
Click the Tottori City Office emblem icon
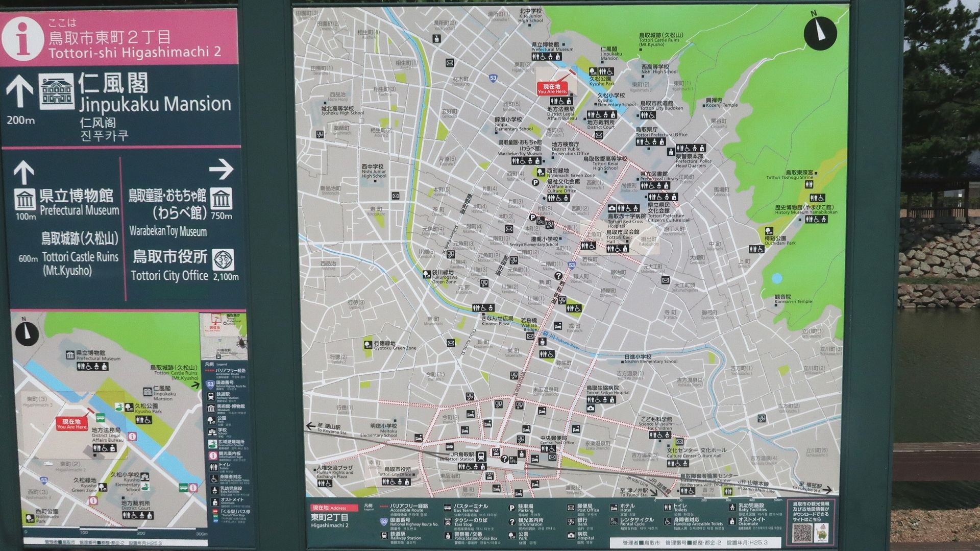[224, 260]
